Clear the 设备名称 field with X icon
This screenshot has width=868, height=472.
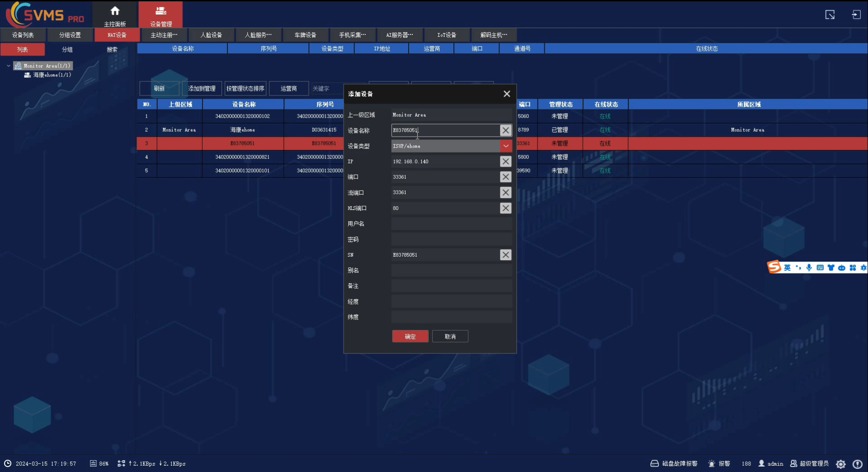[x=505, y=130]
